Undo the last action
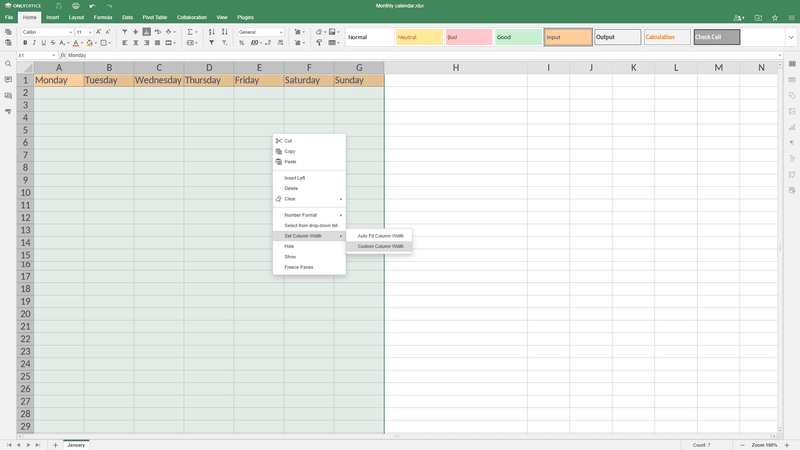 coord(92,6)
